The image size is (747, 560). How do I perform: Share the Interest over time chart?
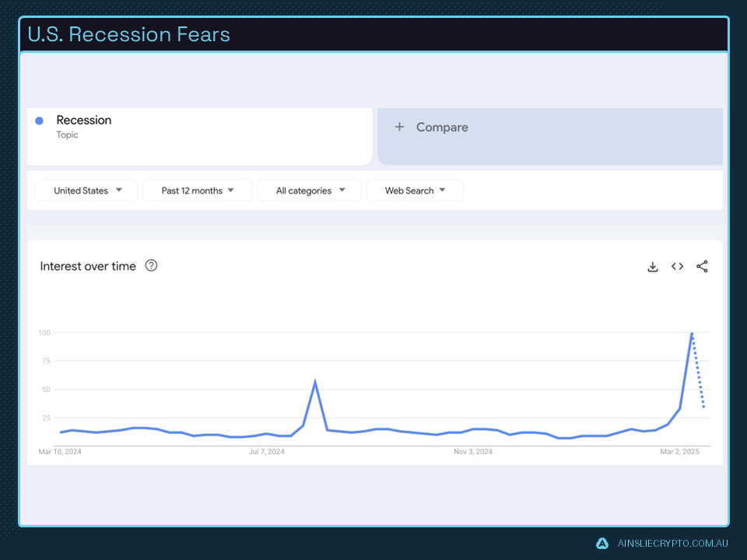click(702, 266)
